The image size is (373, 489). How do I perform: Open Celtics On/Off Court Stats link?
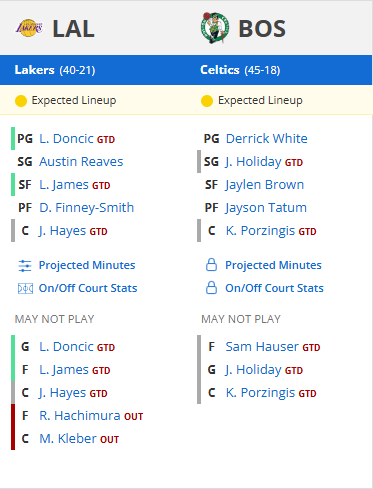[x=274, y=288]
